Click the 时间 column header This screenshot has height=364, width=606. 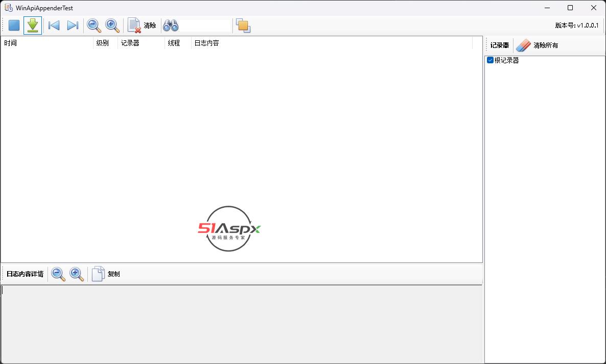pos(47,43)
